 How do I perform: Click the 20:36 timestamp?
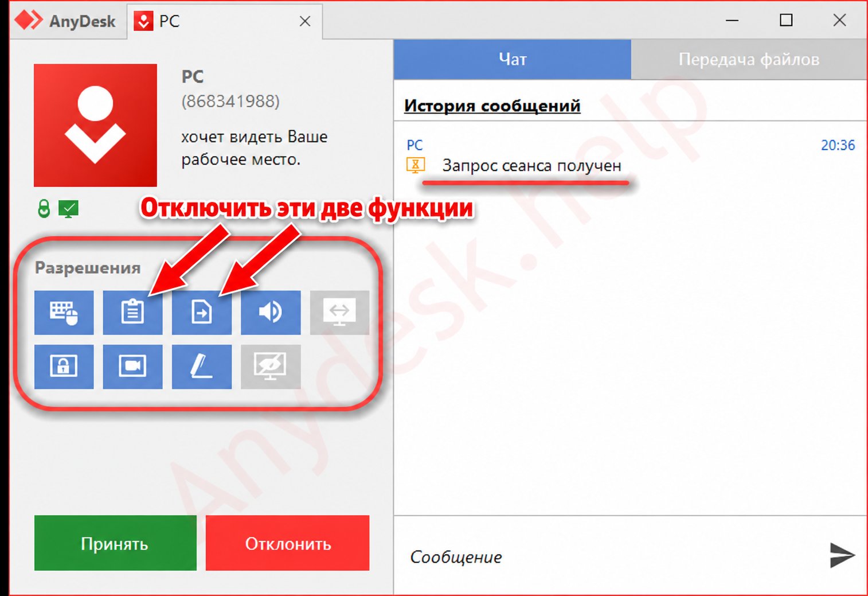click(x=838, y=145)
